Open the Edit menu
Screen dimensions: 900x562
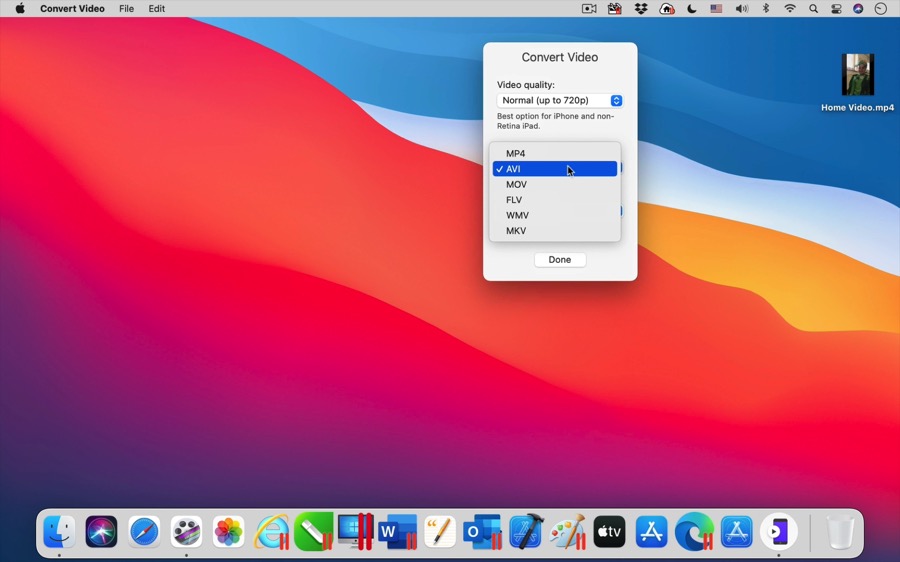tap(157, 9)
